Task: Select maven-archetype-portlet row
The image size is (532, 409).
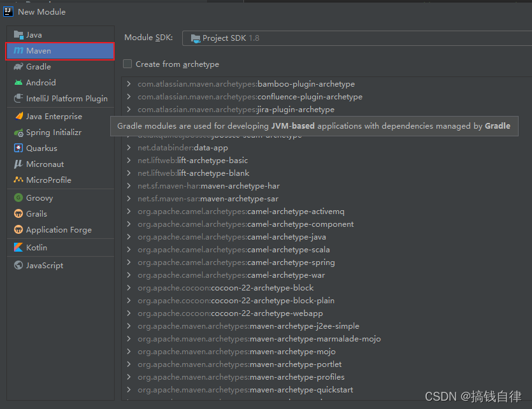Action: (326, 364)
